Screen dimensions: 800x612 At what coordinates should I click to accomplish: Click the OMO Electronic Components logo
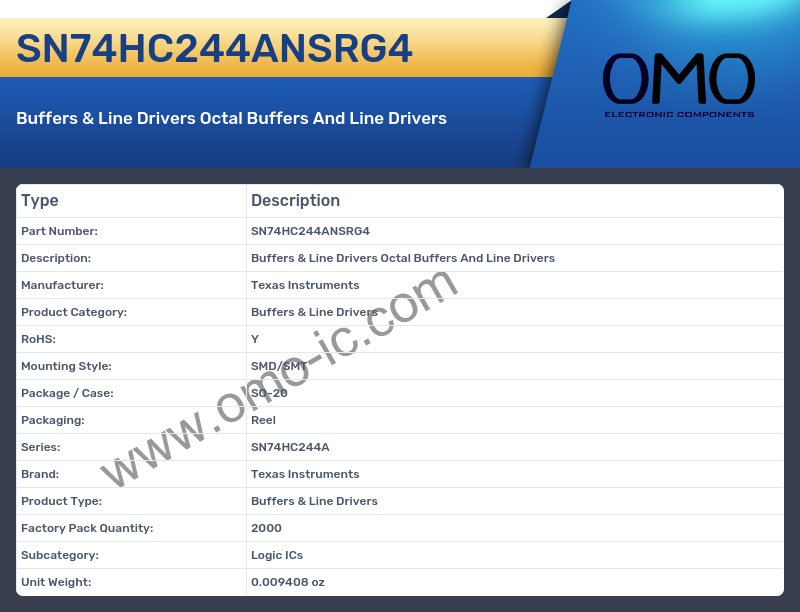(x=678, y=86)
